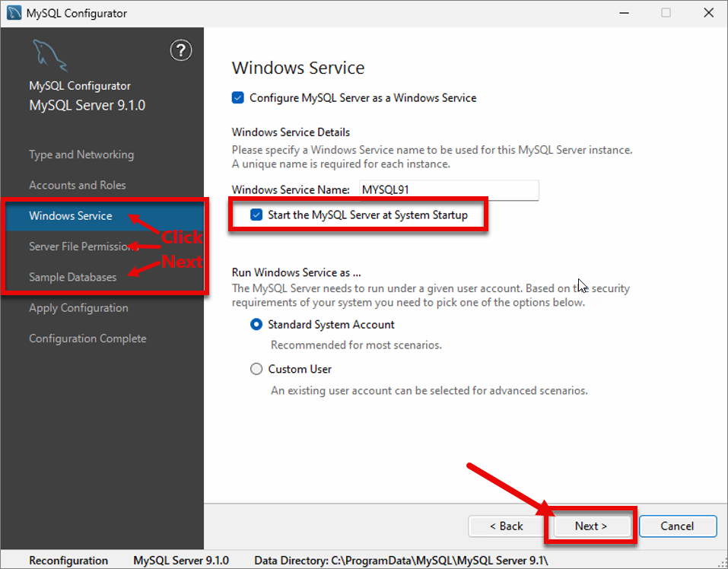Screen dimensions: 728x569
Task: Click MySQL Server 9.1.0 in status bar
Action: [x=181, y=561]
